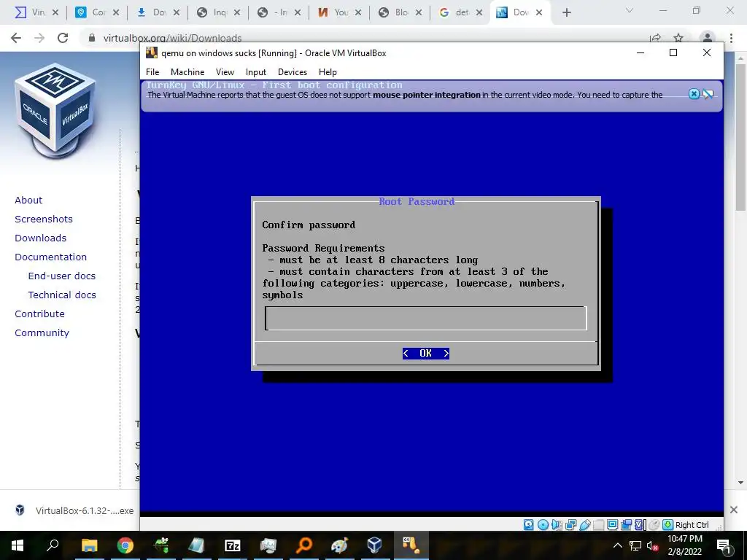Open the Paint palette taskbar icon

(340, 545)
